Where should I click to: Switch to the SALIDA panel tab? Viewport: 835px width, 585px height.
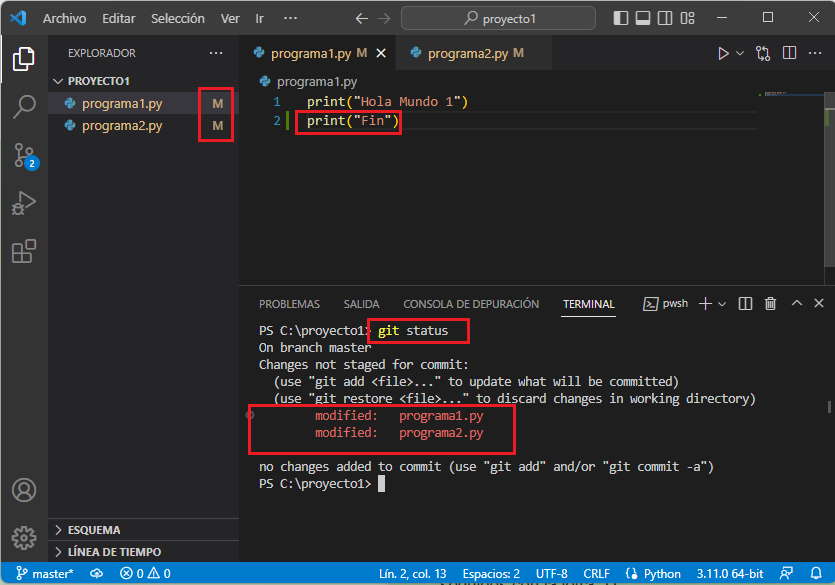tap(361, 304)
